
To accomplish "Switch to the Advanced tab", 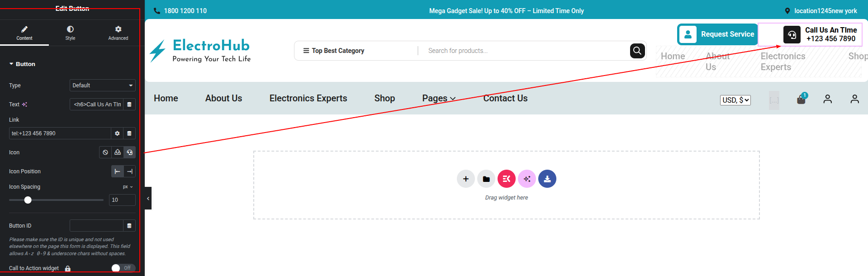I will (118, 33).
